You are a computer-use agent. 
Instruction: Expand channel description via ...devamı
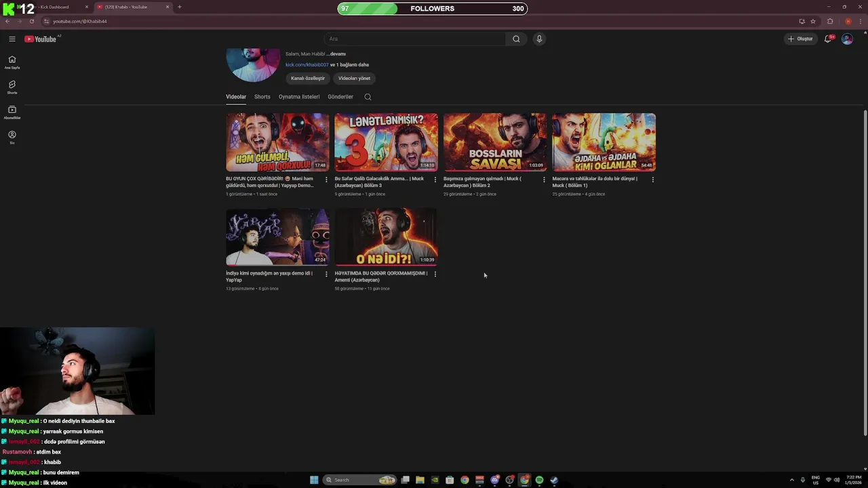tap(336, 54)
